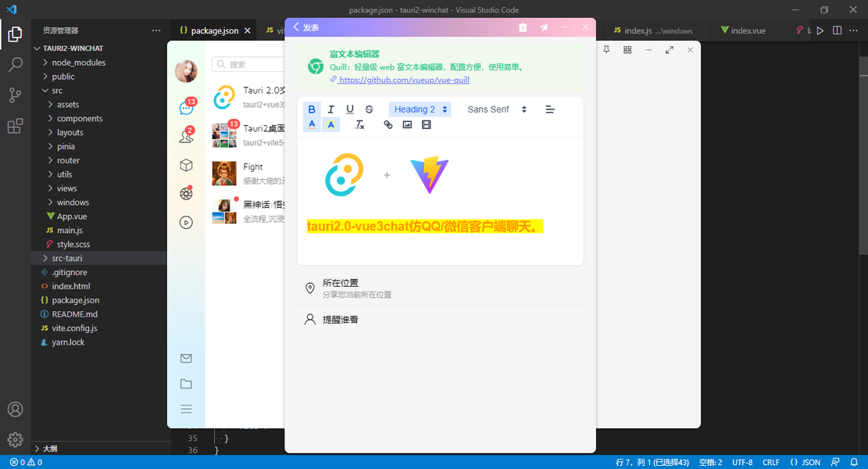The image size is (868, 469).
Task: Click the 搜索 search box in the chat list
Action: point(248,64)
